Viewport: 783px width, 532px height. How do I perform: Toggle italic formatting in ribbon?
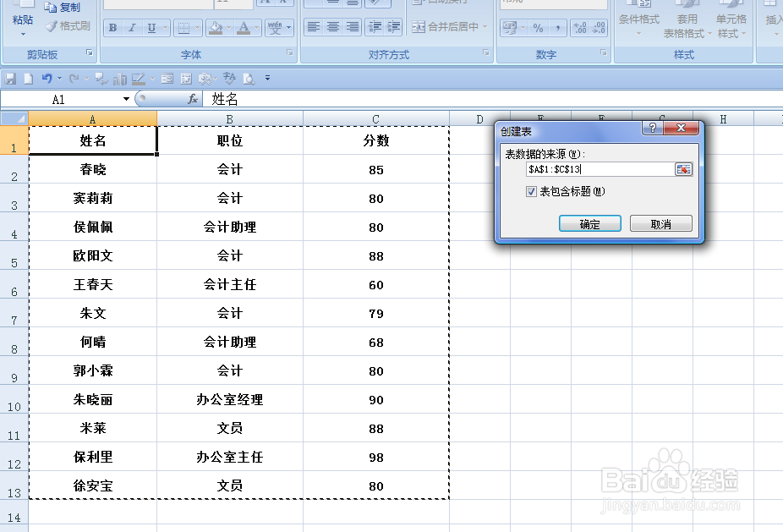coord(132,27)
